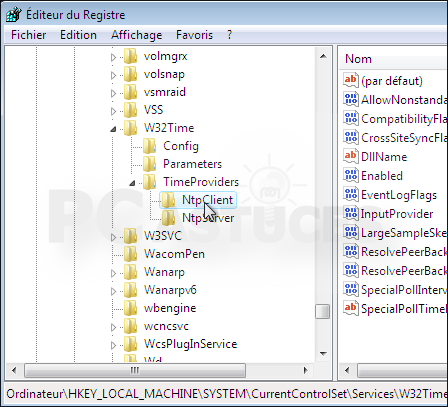The width and height of the screenshot is (448, 407).
Task: Collapse the W32Time key
Action: tap(113, 129)
